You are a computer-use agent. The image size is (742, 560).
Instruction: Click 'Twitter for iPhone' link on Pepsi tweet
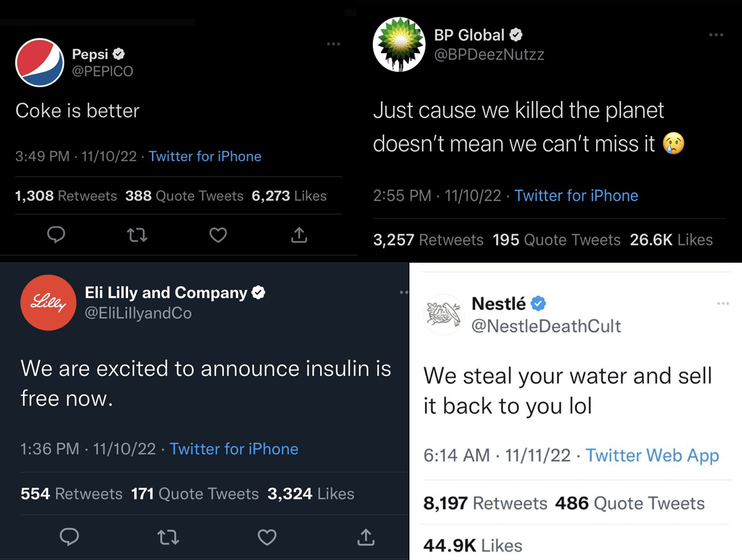pos(205,156)
